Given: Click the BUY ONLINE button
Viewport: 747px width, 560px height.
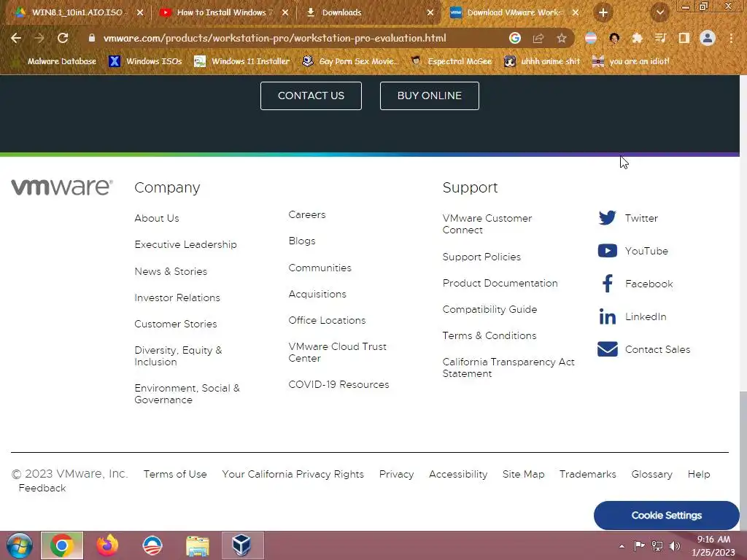Looking at the screenshot, I should pyautogui.click(x=429, y=96).
